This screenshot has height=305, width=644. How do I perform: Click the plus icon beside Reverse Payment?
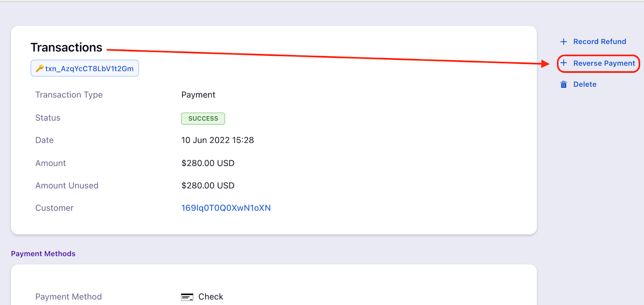pyautogui.click(x=563, y=63)
